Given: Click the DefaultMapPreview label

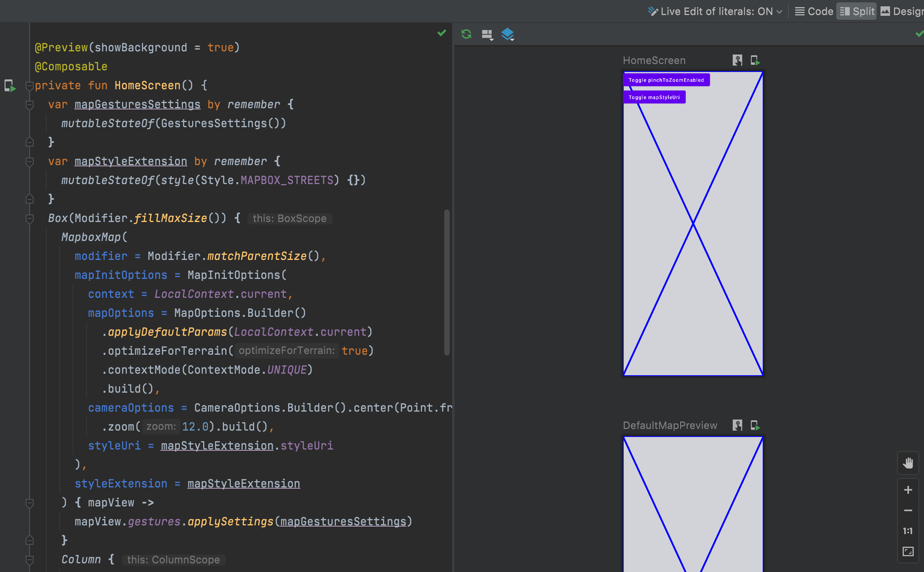Looking at the screenshot, I should pyautogui.click(x=670, y=425).
